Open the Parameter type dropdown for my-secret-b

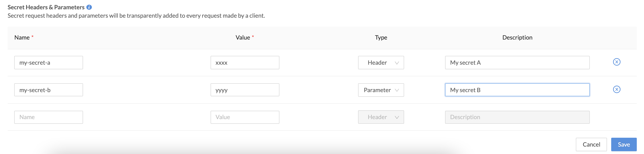point(381,90)
